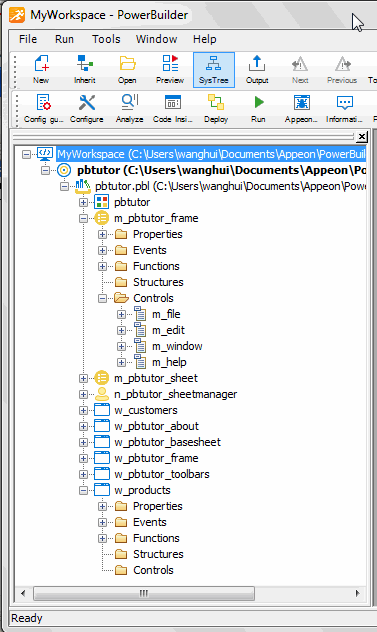This screenshot has width=377, height=632.
Task: Click the PowerBuilder title bar icon
Action: point(17,15)
